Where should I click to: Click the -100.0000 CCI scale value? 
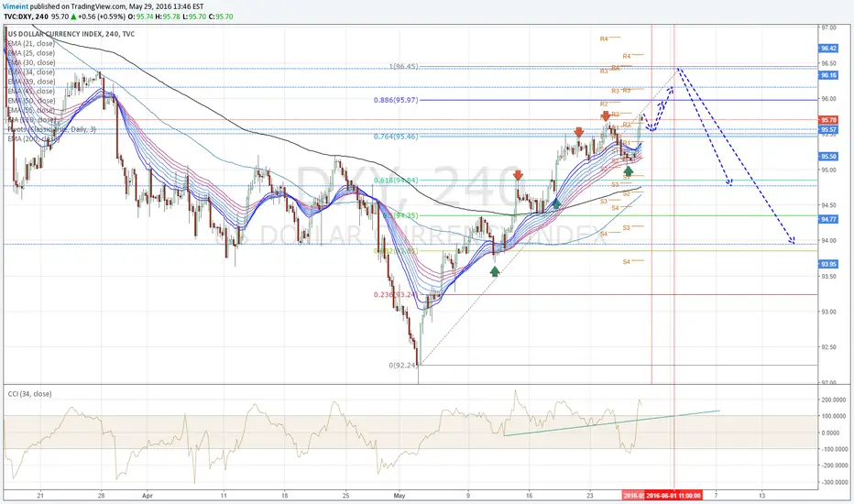coord(834,450)
